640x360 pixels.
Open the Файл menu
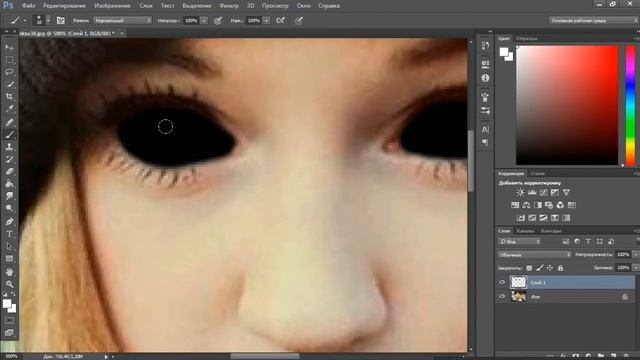tap(28, 6)
